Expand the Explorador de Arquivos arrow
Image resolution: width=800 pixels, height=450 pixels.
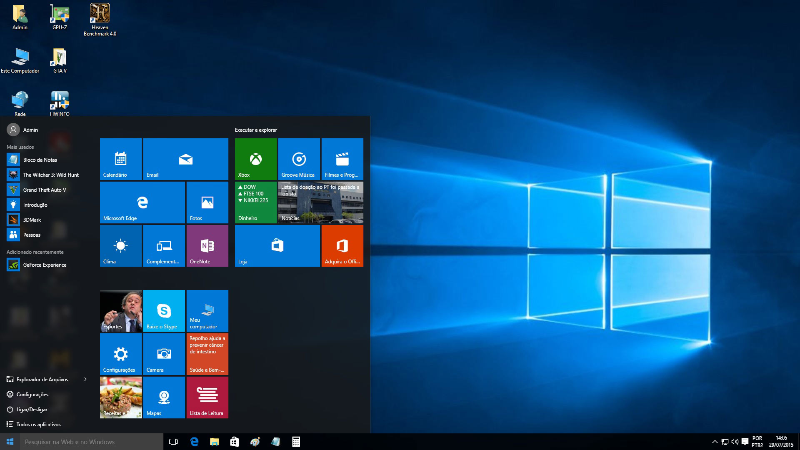pyautogui.click(x=85, y=379)
